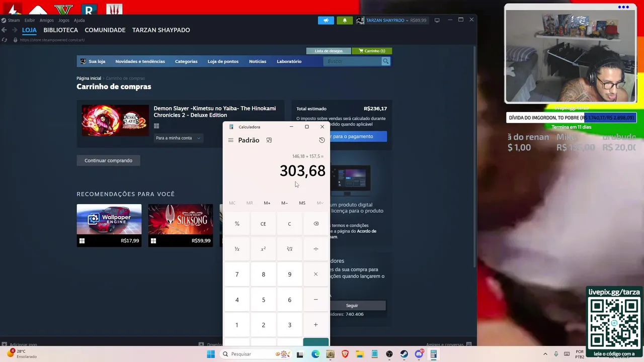Screen dimensions: 644x362
Task: Open the TARZAN SHAYPADO account dropdown
Action: click(391, 20)
